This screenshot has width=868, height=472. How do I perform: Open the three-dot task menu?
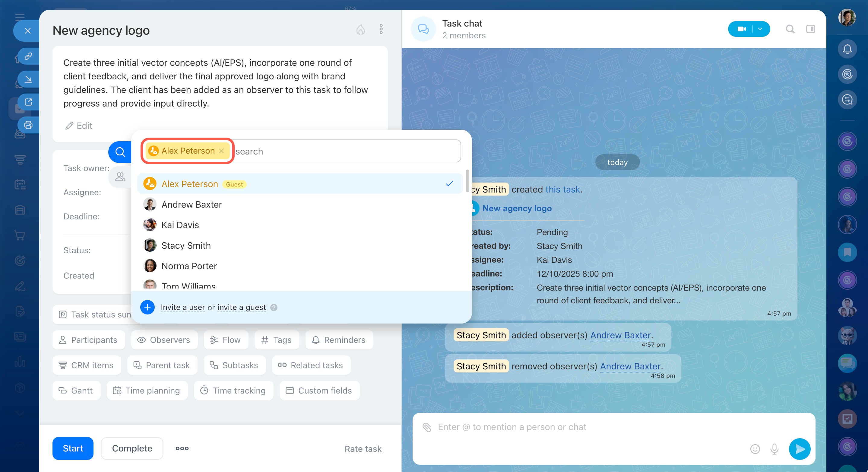click(381, 29)
